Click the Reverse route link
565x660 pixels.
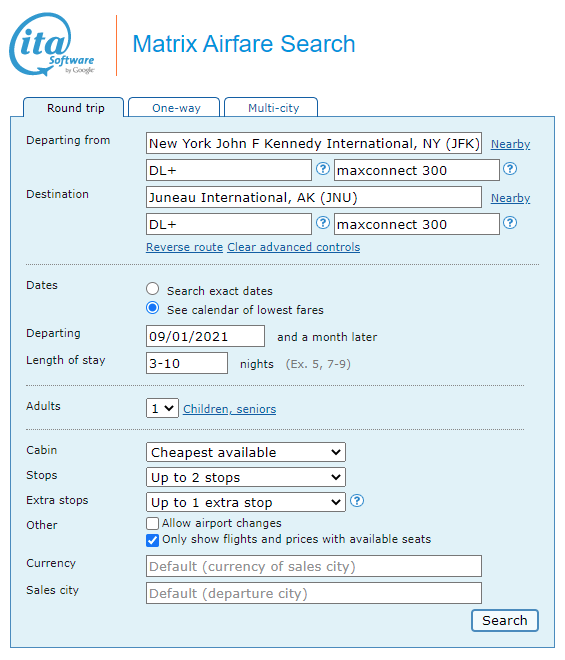(184, 247)
